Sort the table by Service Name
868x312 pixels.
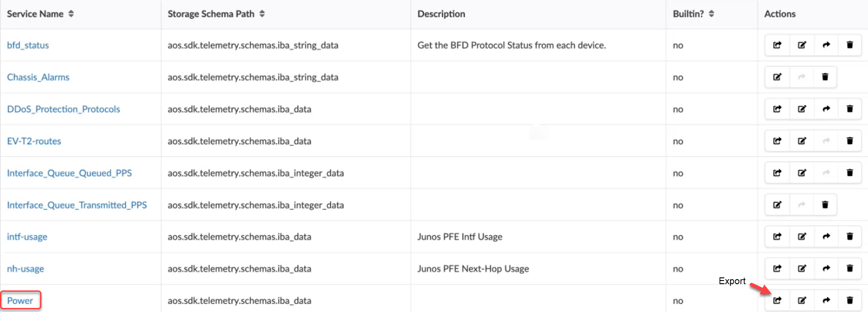click(x=71, y=14)
